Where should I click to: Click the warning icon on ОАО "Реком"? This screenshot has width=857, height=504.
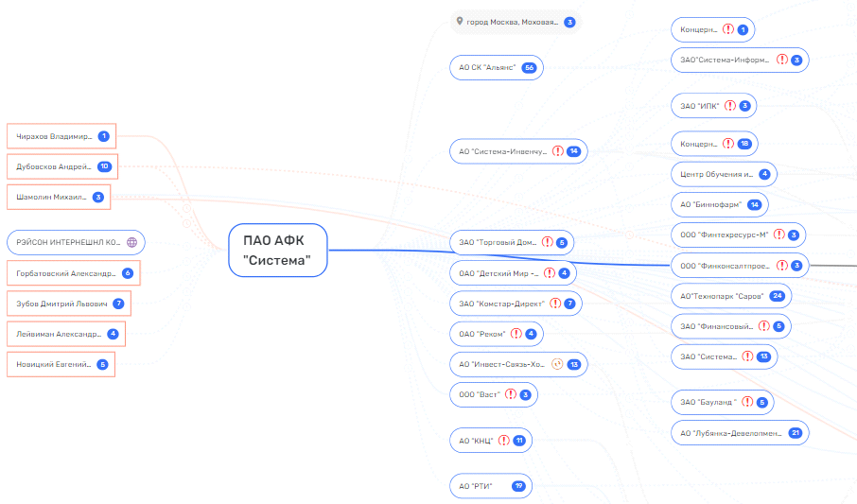[x=516, y=334]
